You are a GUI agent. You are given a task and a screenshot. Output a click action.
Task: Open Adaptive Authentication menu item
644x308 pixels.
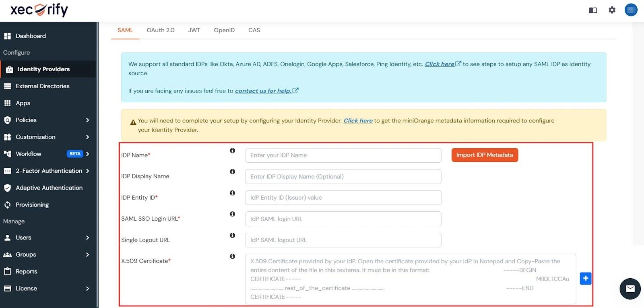click(48, 188)
